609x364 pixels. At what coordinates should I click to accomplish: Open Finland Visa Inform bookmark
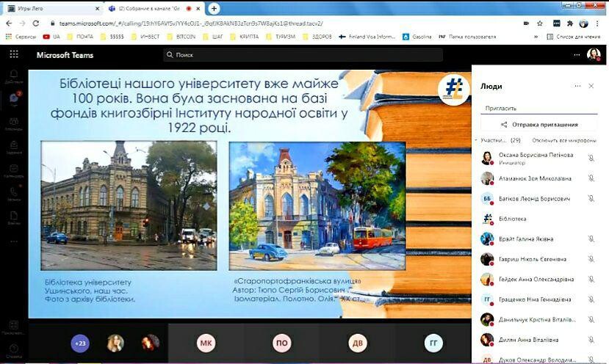(x=367, y=37)
